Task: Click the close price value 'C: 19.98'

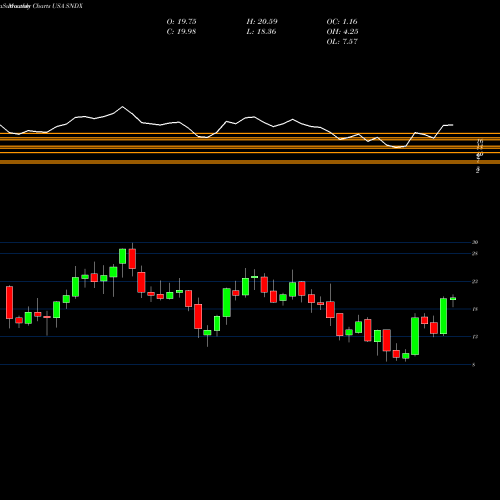Action: 181,32
